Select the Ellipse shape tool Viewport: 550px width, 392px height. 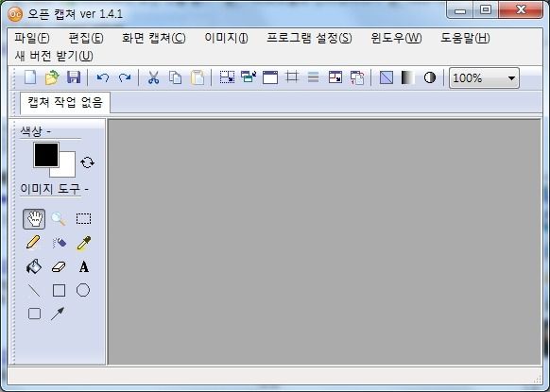(83, 290)
